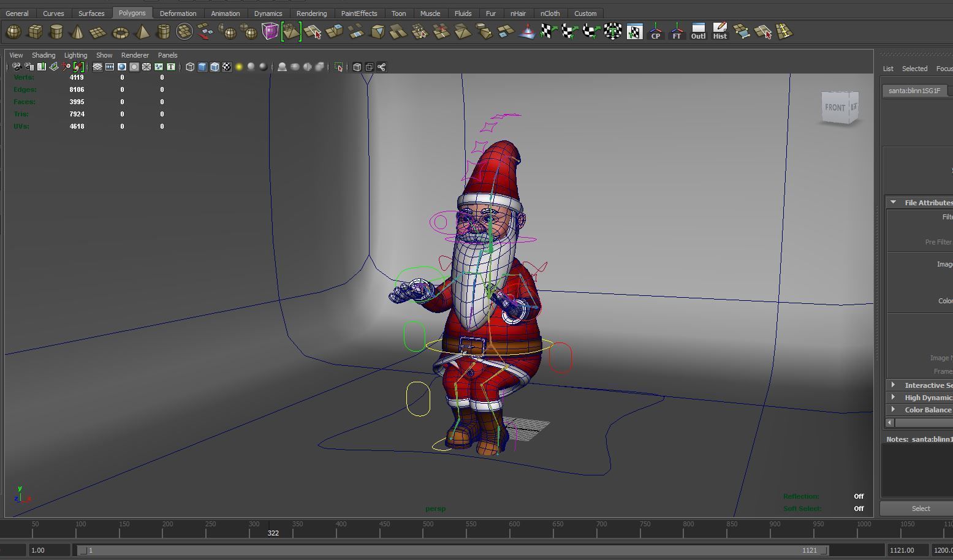This screenshot has height=560, width=953.
Task: Create a polygon pipe from the shelf
Action: 163,31
